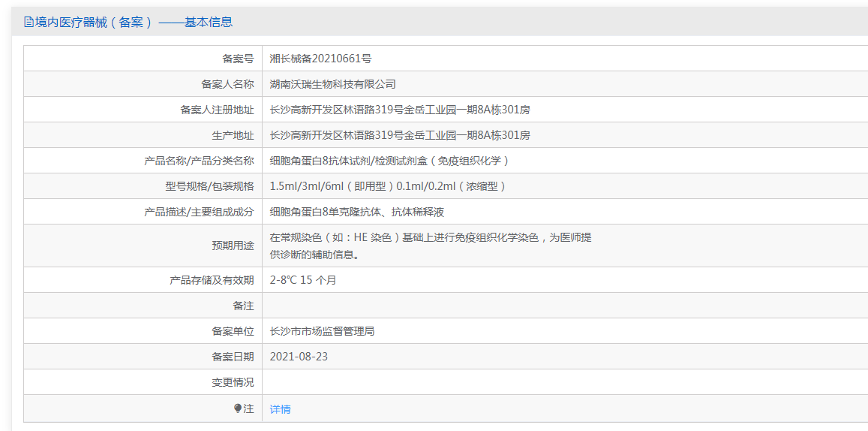
Task: Click the 备注 row label
Action: (244, 306)
